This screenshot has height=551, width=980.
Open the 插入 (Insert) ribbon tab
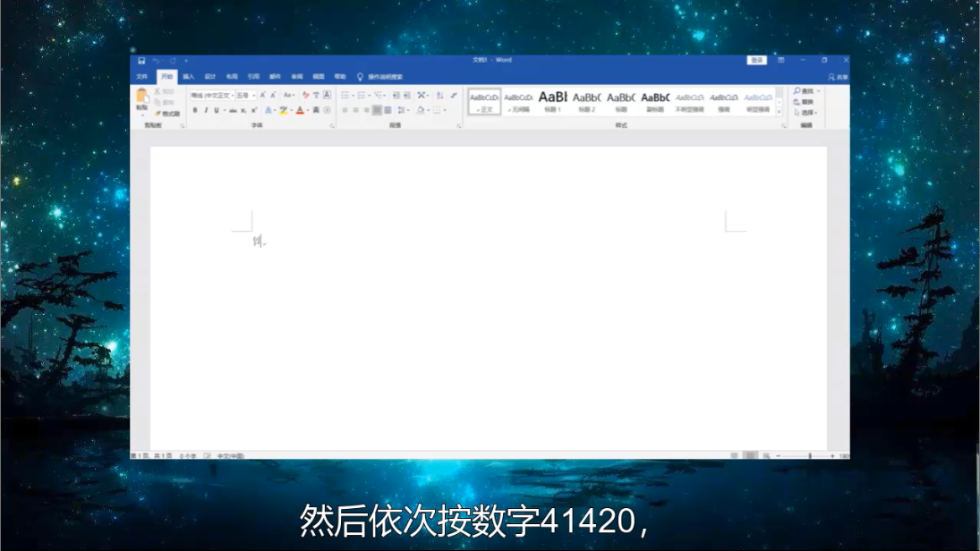189,77
